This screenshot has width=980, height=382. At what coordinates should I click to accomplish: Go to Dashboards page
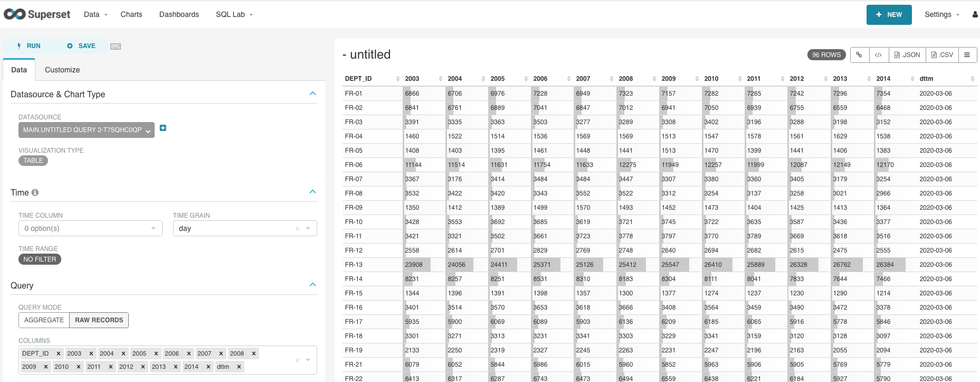tap(179, 14)
